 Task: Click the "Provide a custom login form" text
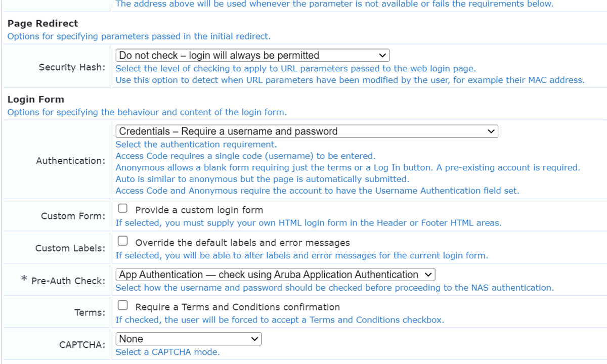pyautogui.click(x=199, y=210)
